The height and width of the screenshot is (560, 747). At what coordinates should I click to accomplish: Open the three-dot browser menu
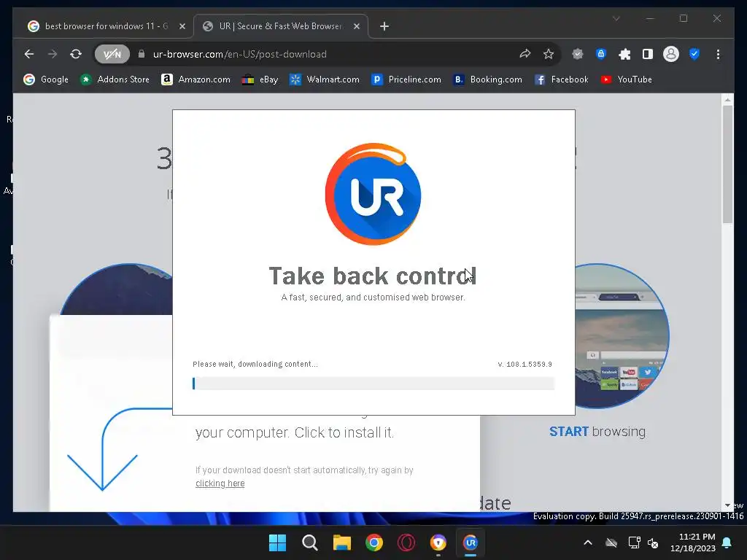point(718,54)
